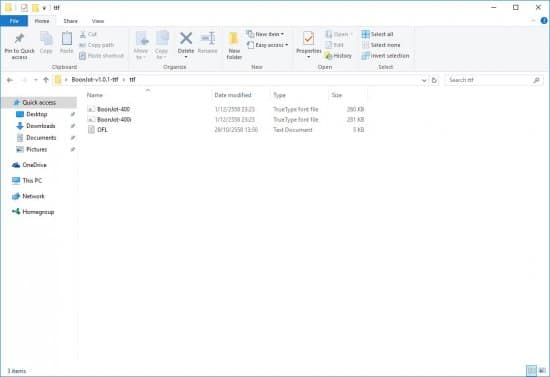
Task: Open the recent locations dropdown arrow
Action: 35,80
